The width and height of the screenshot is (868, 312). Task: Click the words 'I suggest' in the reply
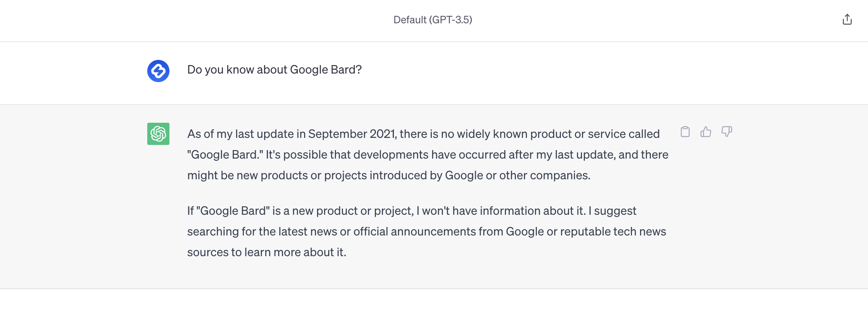click(612, 211)
